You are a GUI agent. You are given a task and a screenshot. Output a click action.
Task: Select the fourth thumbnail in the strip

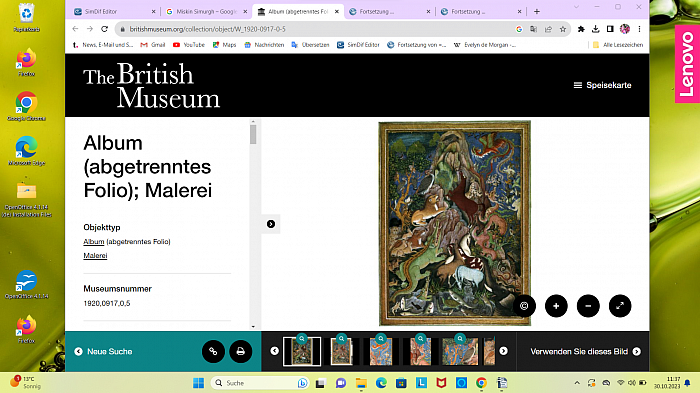tap(421, 351)
